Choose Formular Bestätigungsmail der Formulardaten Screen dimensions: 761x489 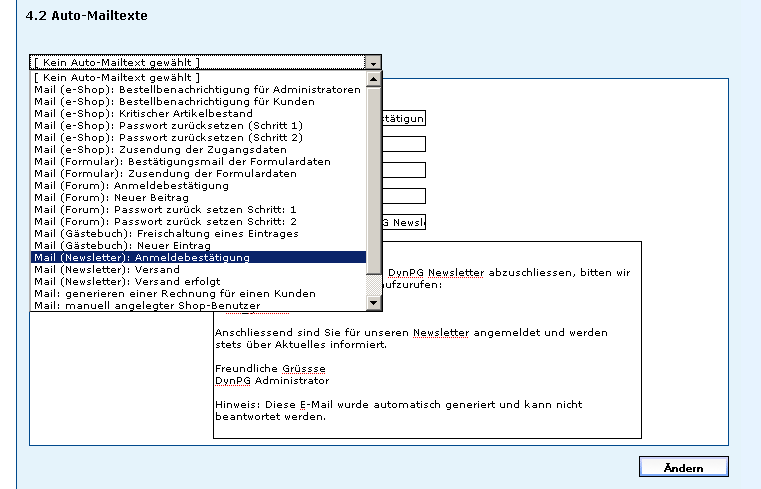[x=179, y=161]
